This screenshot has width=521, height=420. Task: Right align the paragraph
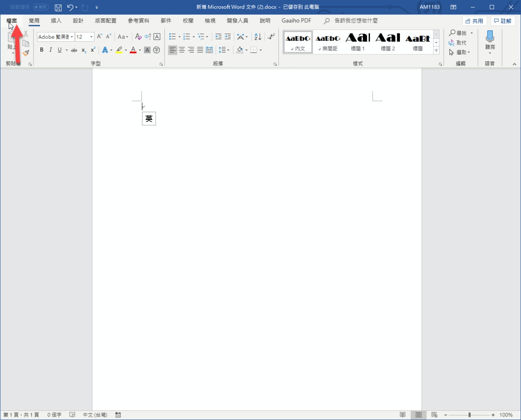pos(191,50)
